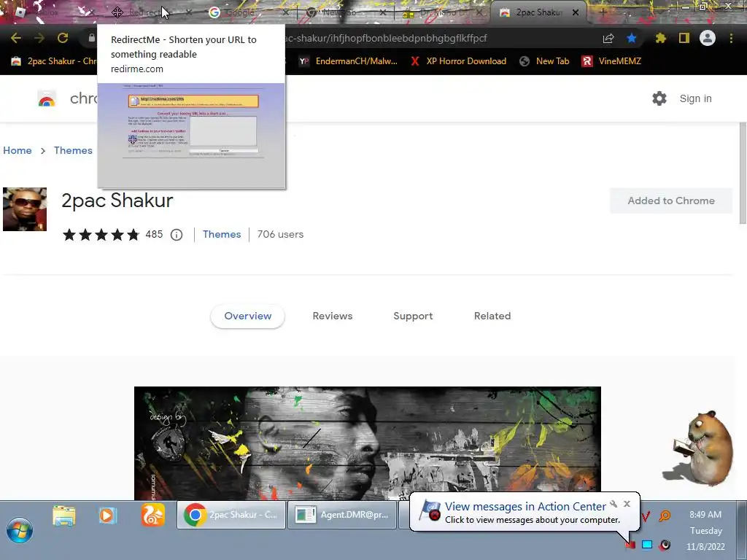
Task: Open the New Tab bookmark
Action: click(x=544, y=61)
